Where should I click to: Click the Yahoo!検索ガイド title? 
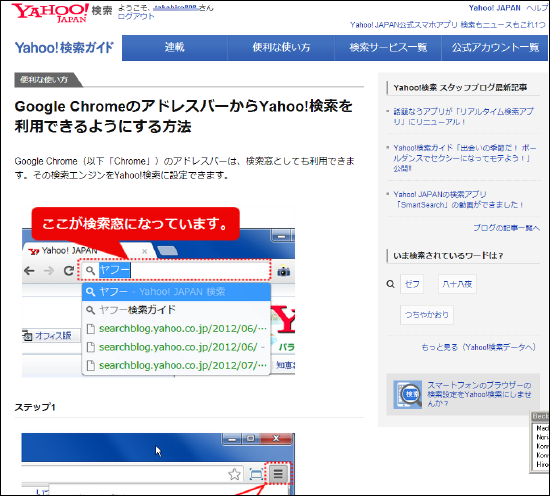click(64, 48)
